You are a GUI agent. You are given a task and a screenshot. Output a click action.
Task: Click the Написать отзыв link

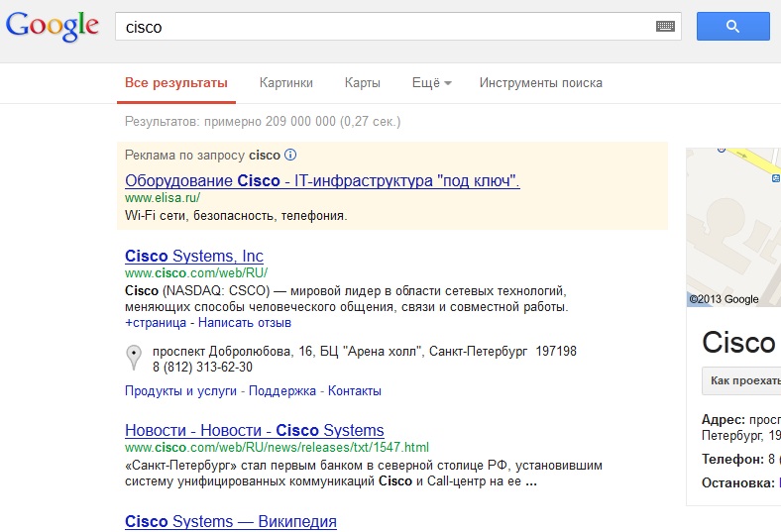[x=245, y=323]
